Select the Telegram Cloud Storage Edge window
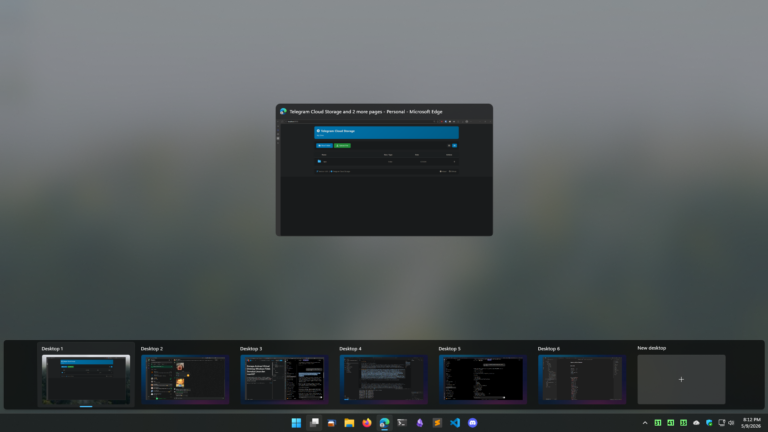This screenshot has width=768, height=432. coord(384,170)
